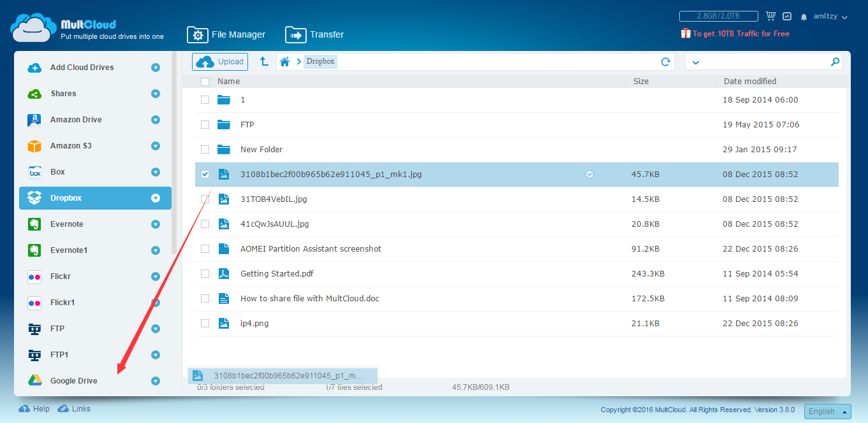This screenshot has width=868, height=423.
Task: Open the Links link in footer
Action: tap(82, 409)
